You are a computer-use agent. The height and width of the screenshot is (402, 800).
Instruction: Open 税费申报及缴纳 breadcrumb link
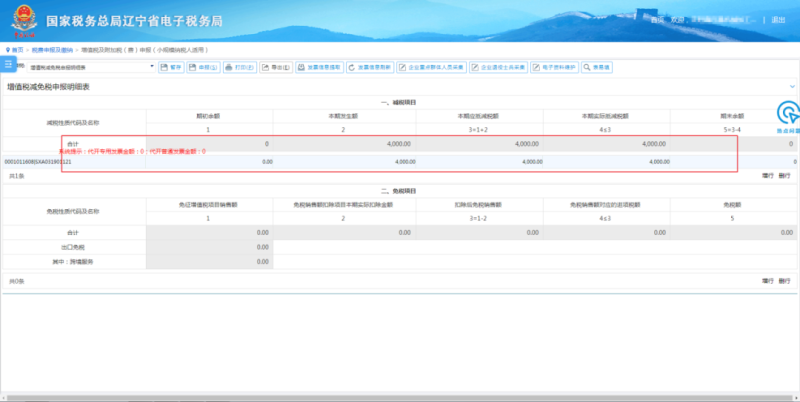(x=52, y=50)
